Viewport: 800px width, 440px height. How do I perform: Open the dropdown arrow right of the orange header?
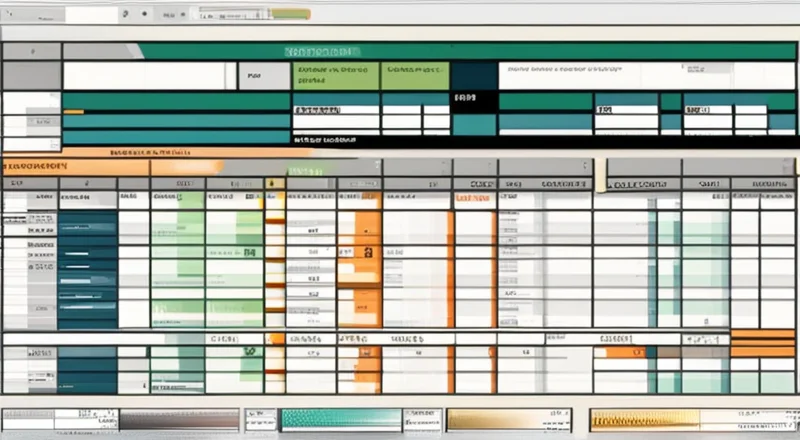pyautogui.click(x=376, y=167)
